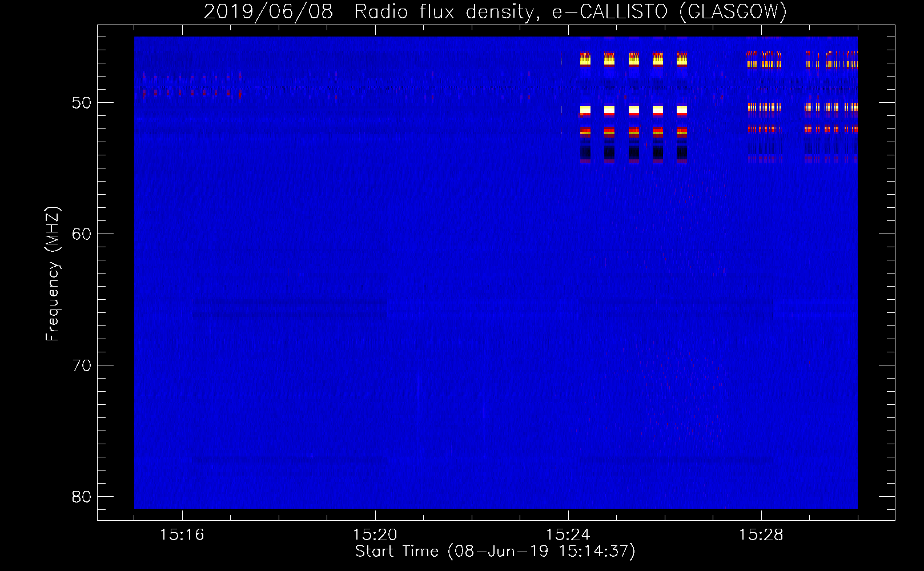This screenshot has height=571, width=924.
Task: Click the 50 frequency tick label
Action: point(82,103)
